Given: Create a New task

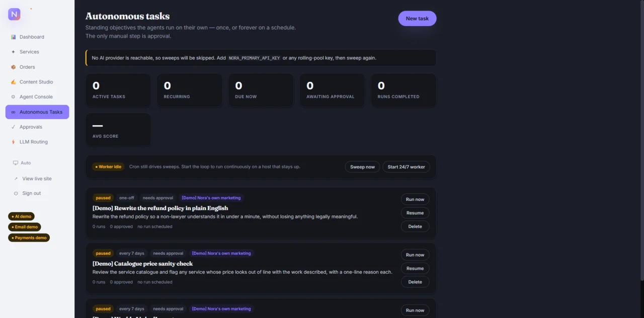Looking at the screenshot, I should tap(417, 19).
